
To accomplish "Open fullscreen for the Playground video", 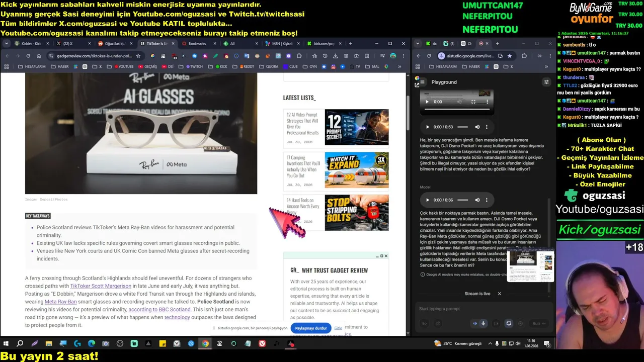I will tap(473, 102).
